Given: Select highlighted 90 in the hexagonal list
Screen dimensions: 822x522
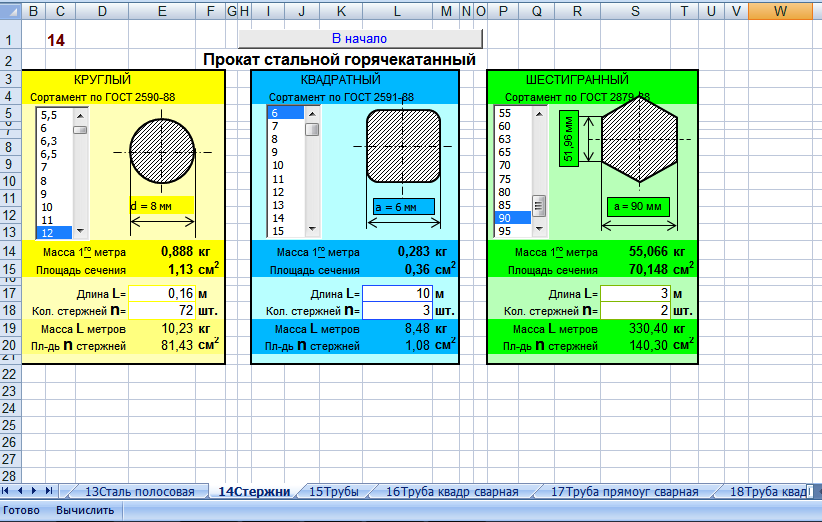Looking at the screenshot, I should (x=514, y=218).
